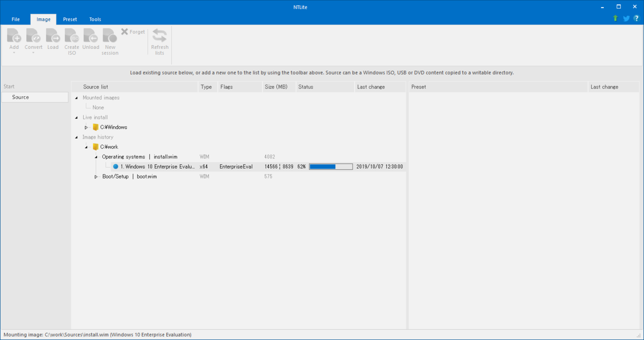Collapse the Live install group

76,118
